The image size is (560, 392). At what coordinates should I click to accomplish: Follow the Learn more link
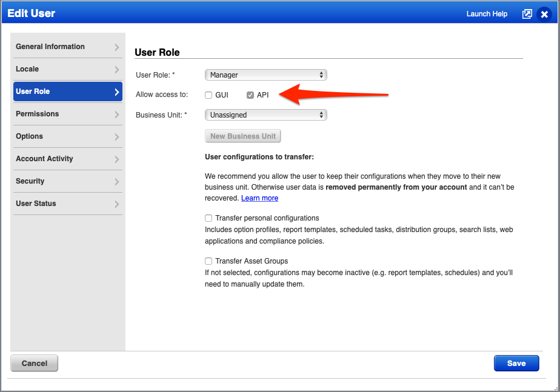click(x=259, y=198)
